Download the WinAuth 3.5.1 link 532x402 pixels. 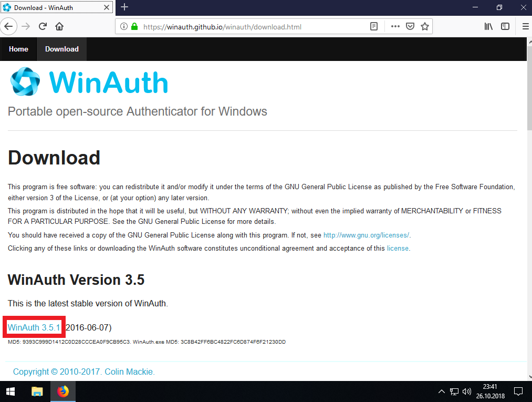(34, 327)
